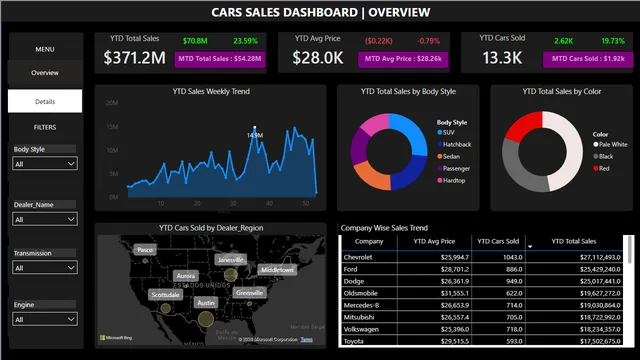Screen dimensions: 640x360
Task: Click the Pasco label on map
Action: point(145,249)
